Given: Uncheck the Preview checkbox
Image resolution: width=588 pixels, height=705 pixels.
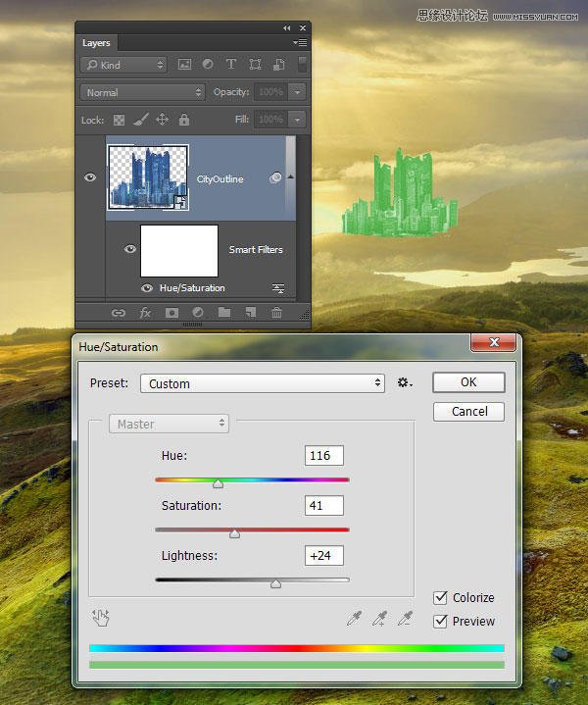Looking at the screenshot, I should pos(440,621).
